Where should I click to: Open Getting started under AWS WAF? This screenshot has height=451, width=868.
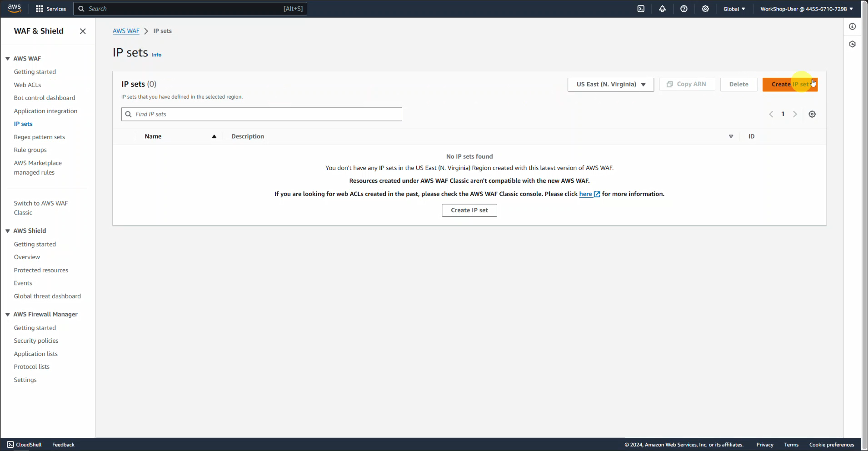(x=35, y=72)
